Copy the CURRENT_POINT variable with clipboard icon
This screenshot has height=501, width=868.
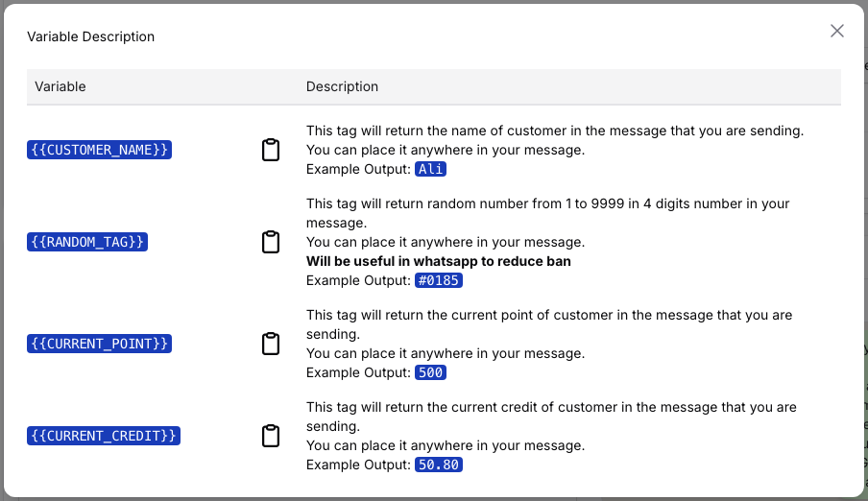(271, 344)
